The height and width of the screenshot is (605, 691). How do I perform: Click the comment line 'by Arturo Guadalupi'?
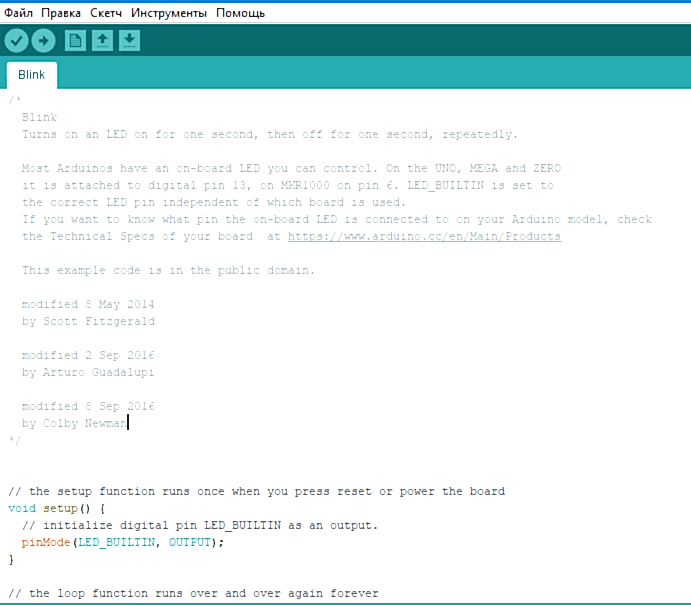[x=88, y=372]
